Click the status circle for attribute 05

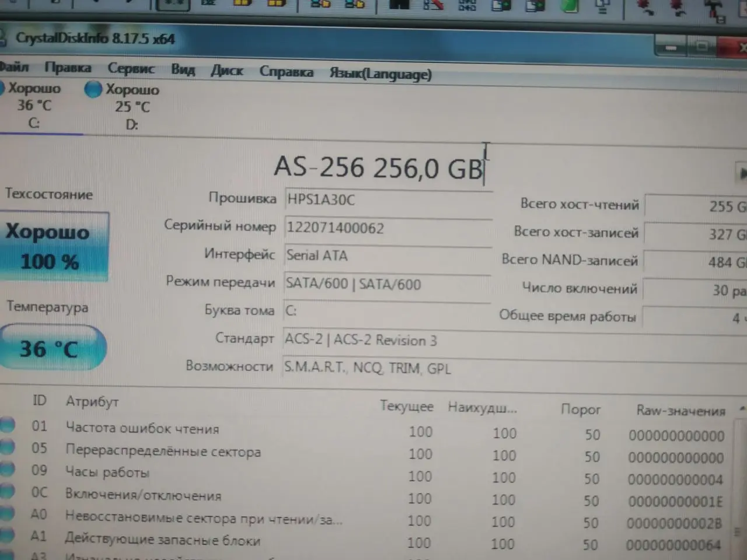(7, 447)
